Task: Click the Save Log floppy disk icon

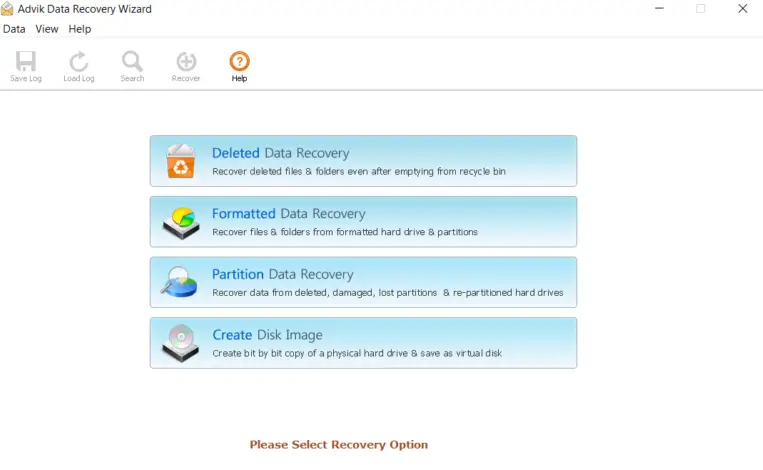Action: coord(26,61)
